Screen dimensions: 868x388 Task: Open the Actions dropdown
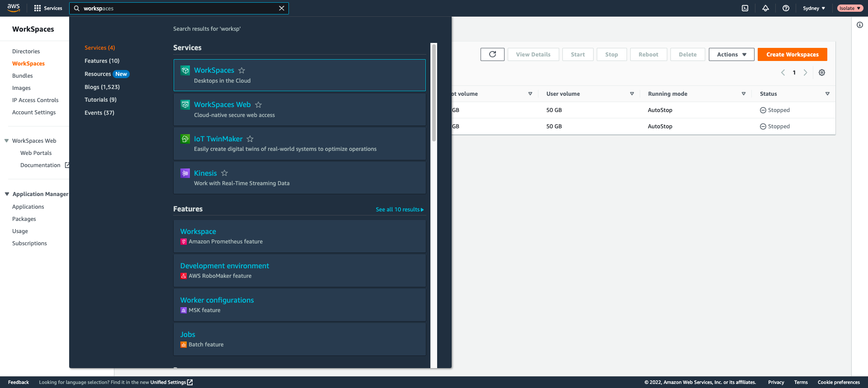[x=731, y=55]
